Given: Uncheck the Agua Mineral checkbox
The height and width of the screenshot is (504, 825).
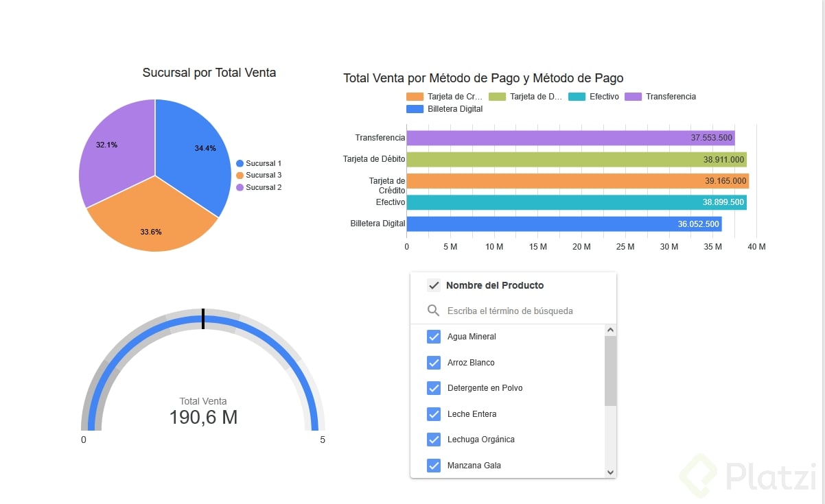Looking at the screenshot, I should point(434,337).
